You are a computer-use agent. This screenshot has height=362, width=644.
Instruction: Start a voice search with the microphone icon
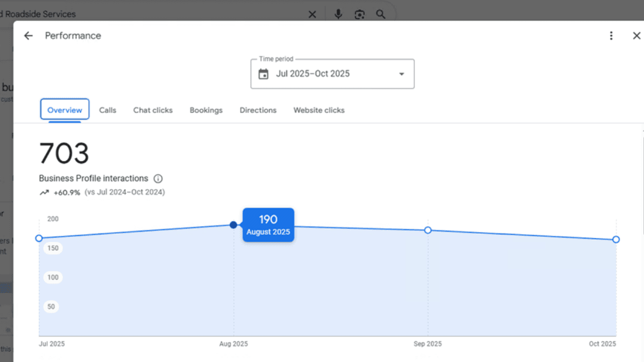coord(338,14)
